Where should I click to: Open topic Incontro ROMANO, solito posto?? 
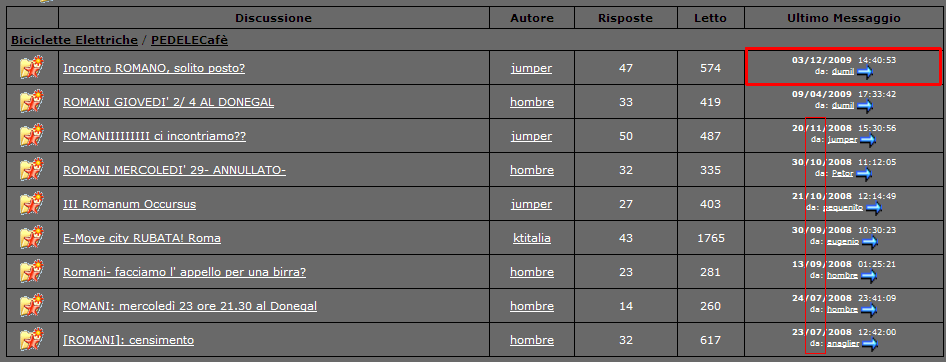[x=154, y=68]
